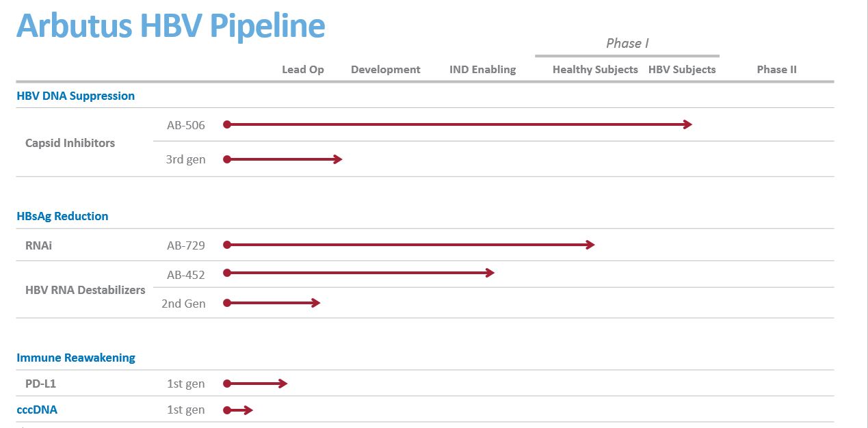The image size is (868, 428).
Task: Click the AB-452 compound label
Action: coord(186,275)
